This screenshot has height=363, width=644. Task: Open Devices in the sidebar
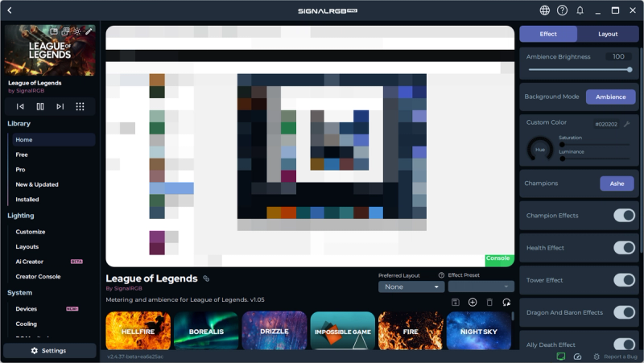pos(26,309)
